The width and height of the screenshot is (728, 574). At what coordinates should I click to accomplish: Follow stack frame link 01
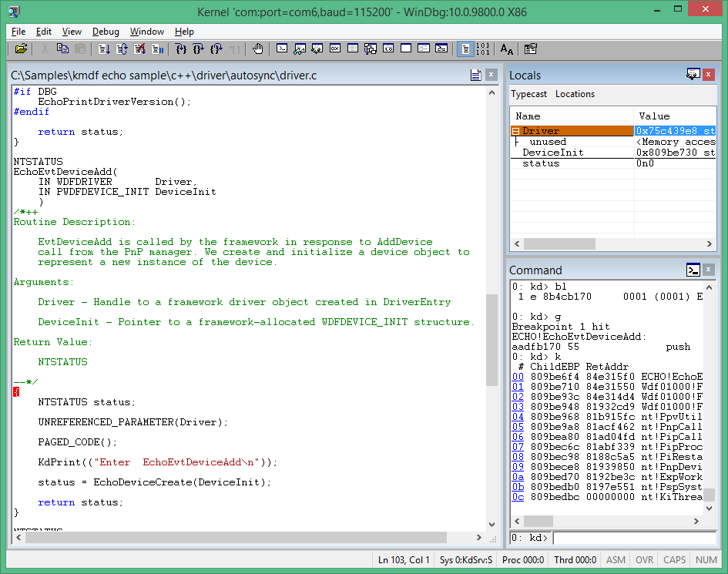(x=518, y=386)
